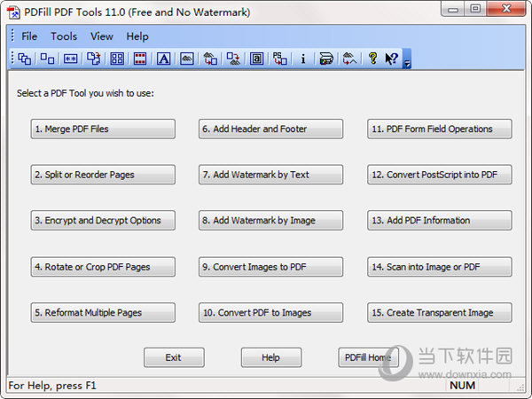Click the Form Field Operations toolbar icon
Screen dimensions: 532x399
[x=257, y=59]
